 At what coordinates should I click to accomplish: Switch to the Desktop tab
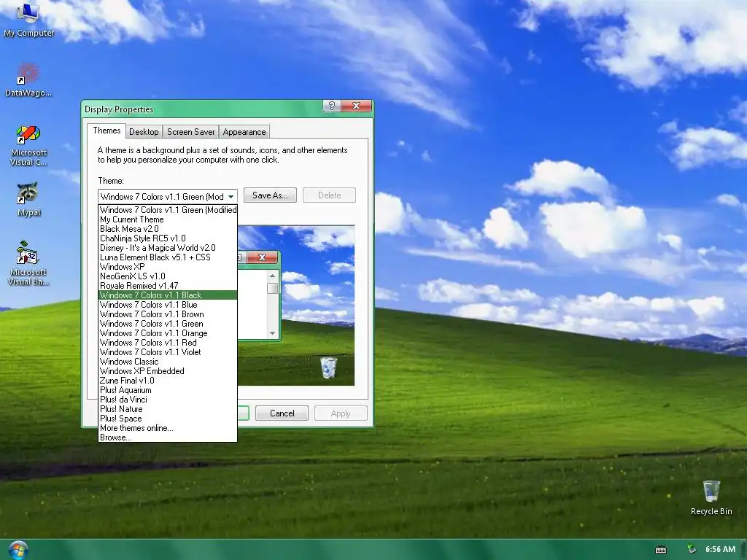(x=144, y=132)
